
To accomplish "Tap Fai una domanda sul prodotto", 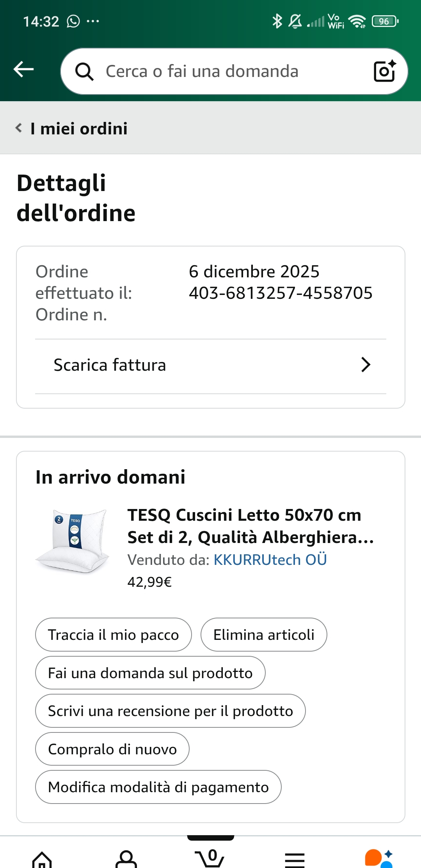I will click(x=150, y=673).
